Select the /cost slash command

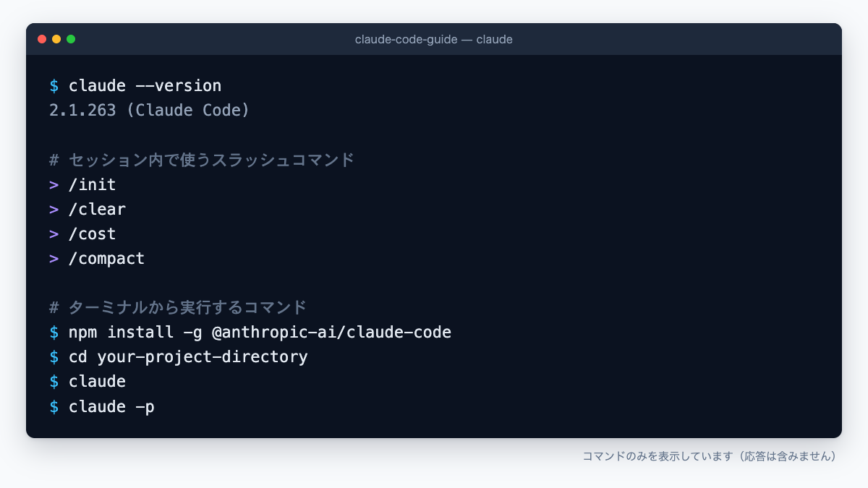point(82,234)
